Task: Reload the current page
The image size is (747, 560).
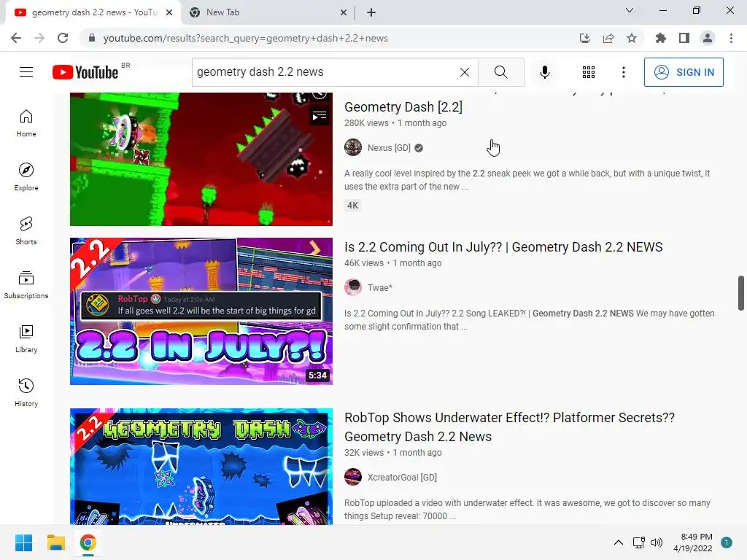Action: pos(63,38)
